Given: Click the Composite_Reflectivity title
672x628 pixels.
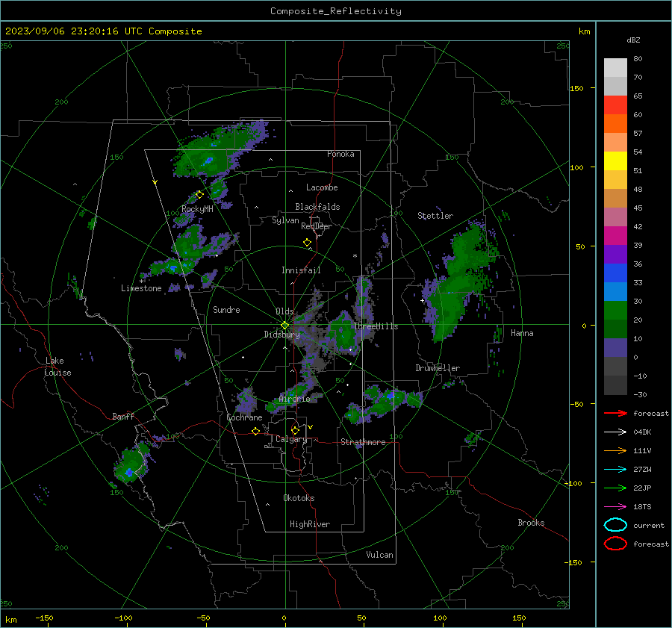Looking at the screenshot, I should [x=336, y=11].
